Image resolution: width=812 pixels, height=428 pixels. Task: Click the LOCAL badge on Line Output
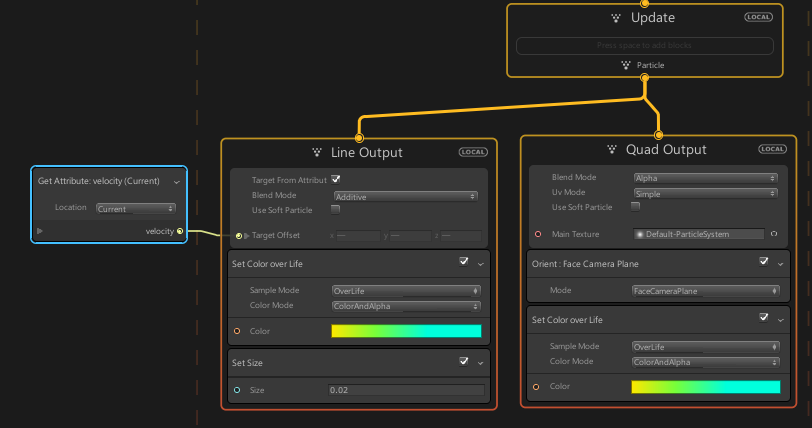pos(473,152)
